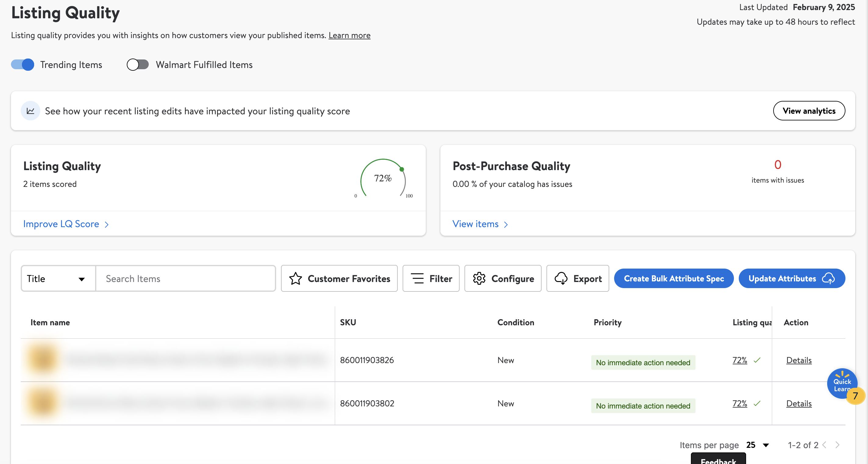Open the Filter button
The image size is (868, 464).
coord(431,279)
